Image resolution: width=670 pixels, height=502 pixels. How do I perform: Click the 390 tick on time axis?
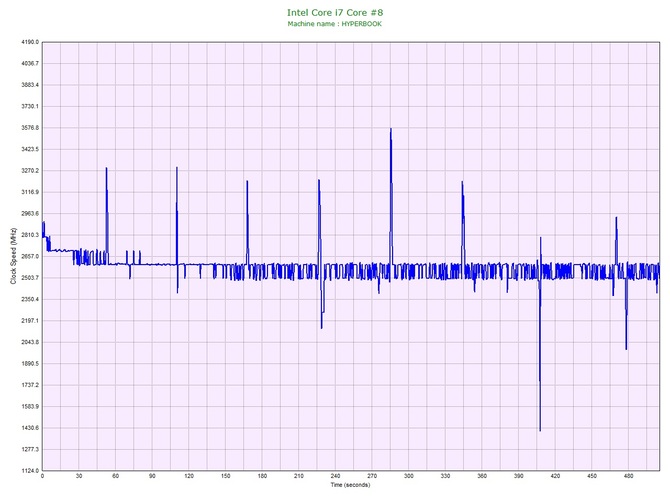[519, 476]
